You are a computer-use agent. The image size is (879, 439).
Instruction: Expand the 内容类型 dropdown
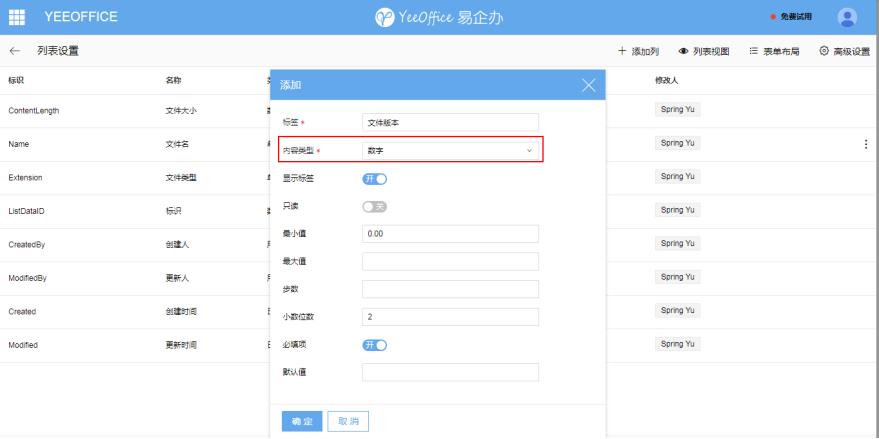tap(450, 151)
